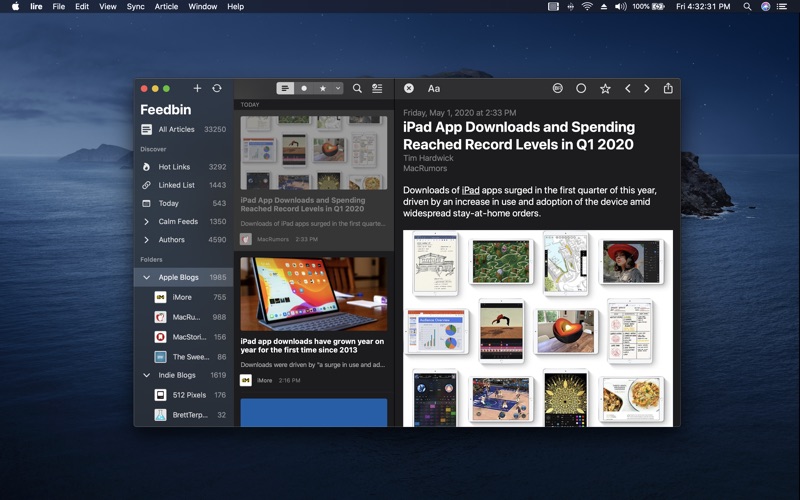
Task: Open the Aa text appearance settings
Action: coord(434,88)
